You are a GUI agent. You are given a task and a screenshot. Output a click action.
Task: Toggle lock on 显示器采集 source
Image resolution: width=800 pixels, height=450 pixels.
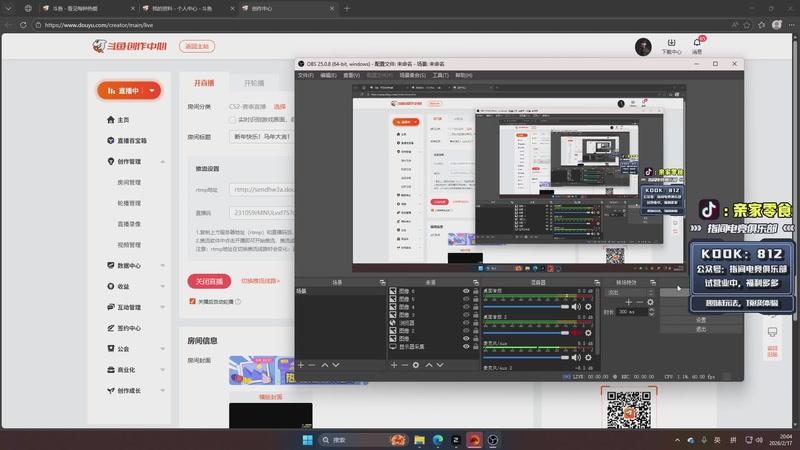click(476, 346)
